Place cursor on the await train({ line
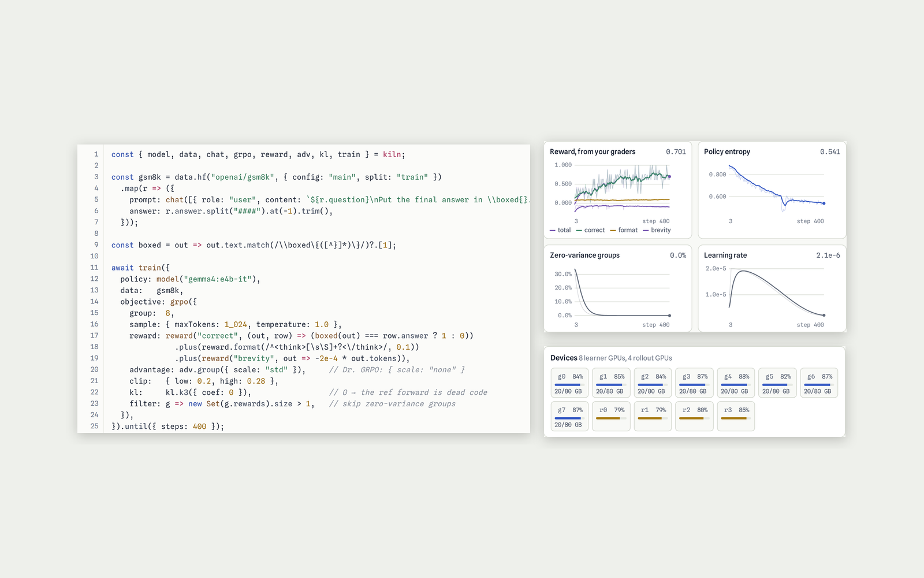Screen dimensions: 924x578 (x=140, y=268)
